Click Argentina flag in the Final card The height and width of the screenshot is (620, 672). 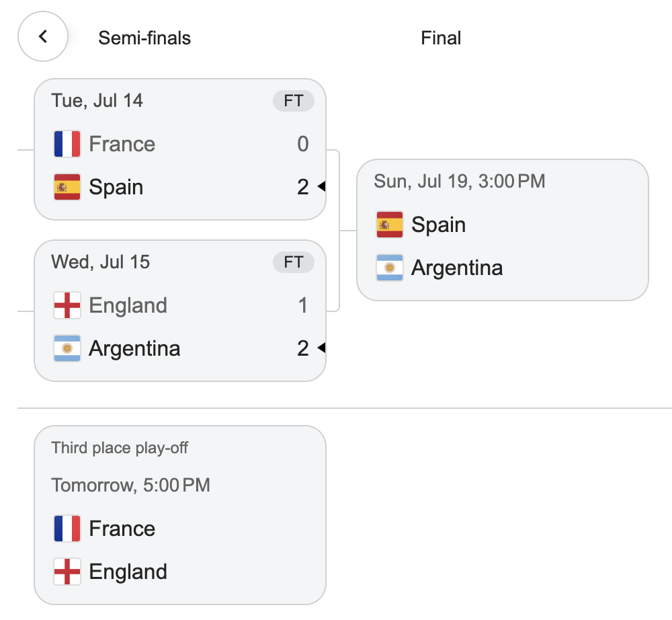(x=390, y=268)
